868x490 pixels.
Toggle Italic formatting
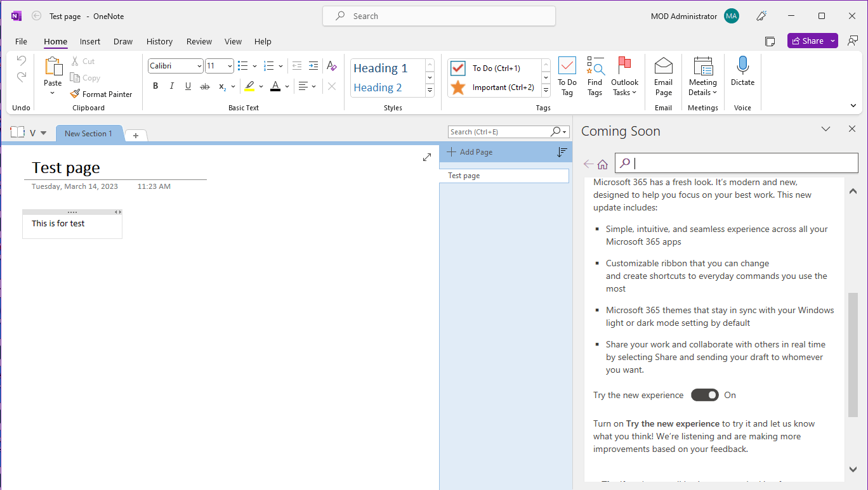(171, 86)
